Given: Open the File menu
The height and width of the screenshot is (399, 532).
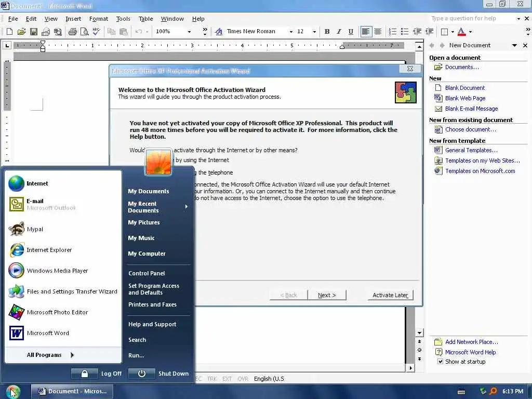Looking at the screenshot, I should coord(13,19).
